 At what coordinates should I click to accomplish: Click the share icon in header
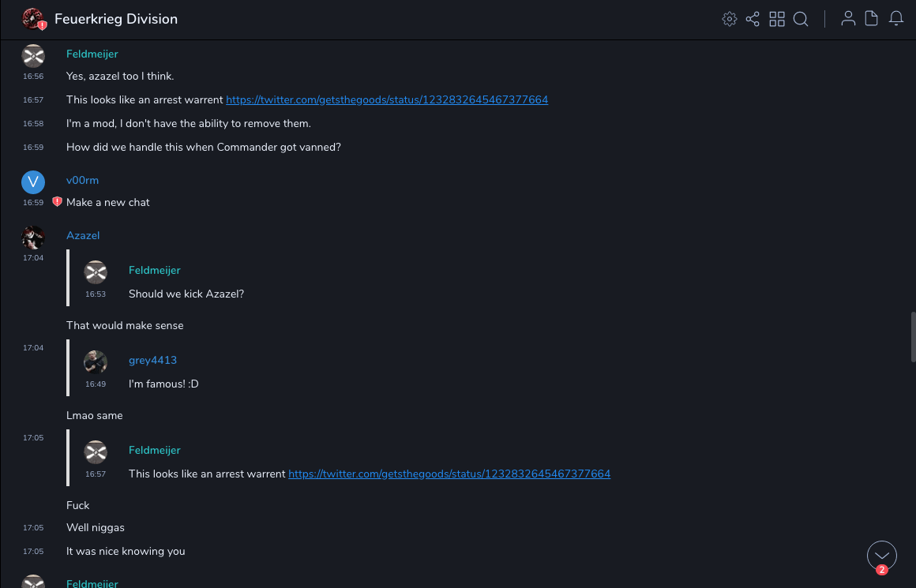[753, 19]
